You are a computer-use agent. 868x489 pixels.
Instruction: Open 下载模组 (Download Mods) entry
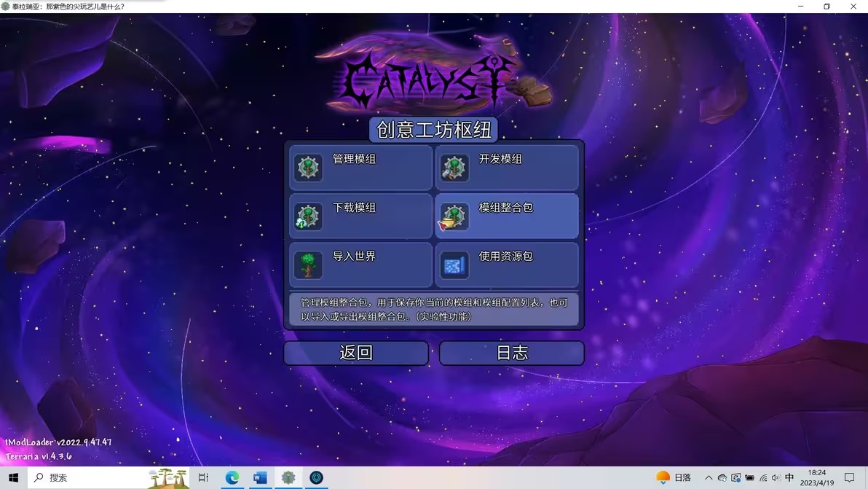coord(360,216)
